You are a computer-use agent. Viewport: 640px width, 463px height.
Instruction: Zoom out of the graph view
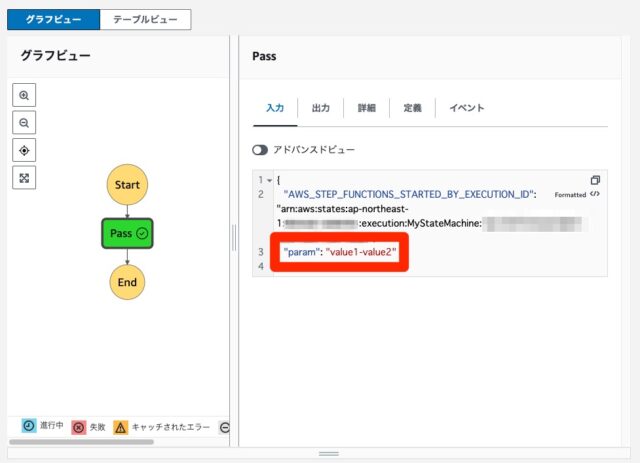pos(24,122)
